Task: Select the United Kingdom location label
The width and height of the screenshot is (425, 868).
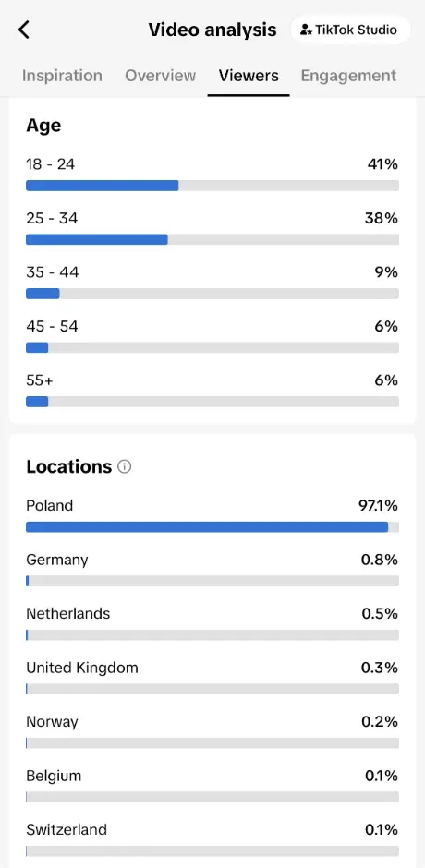Action: (x=82, y=669)
